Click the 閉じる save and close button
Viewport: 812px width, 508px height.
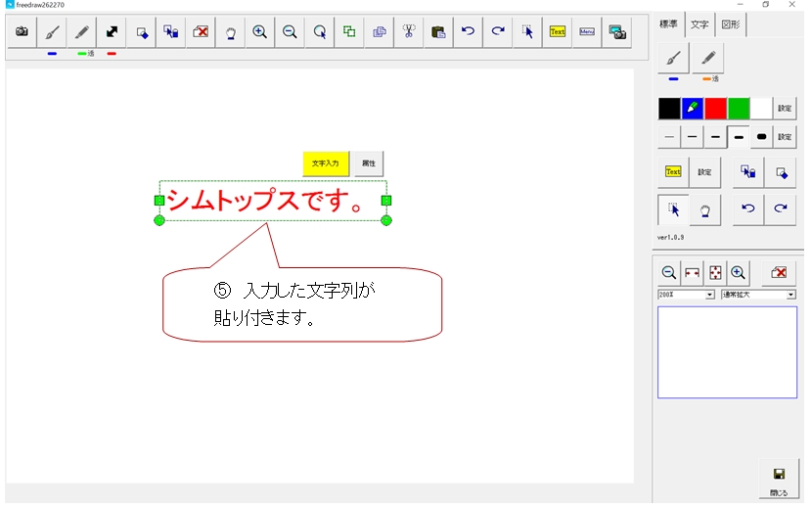pos(779,480)
